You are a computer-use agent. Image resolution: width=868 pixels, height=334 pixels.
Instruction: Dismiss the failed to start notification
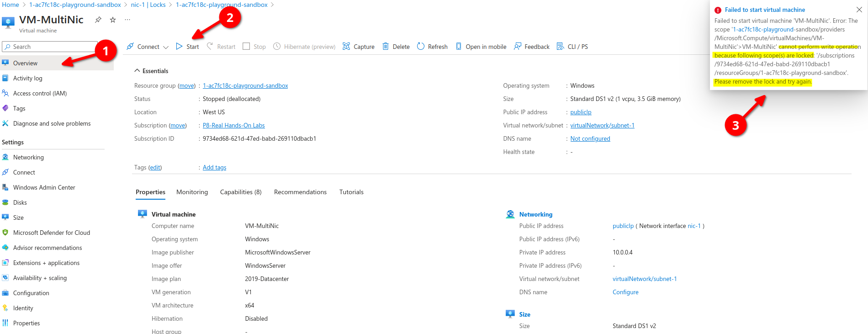pos(859,10)
